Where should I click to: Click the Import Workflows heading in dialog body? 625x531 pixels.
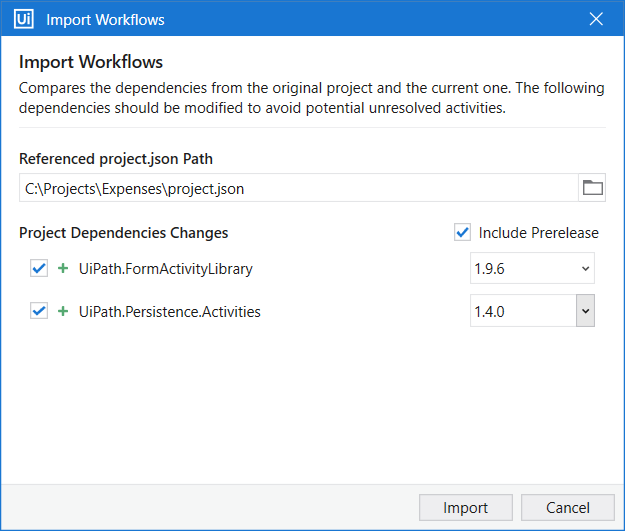(91, 62)
